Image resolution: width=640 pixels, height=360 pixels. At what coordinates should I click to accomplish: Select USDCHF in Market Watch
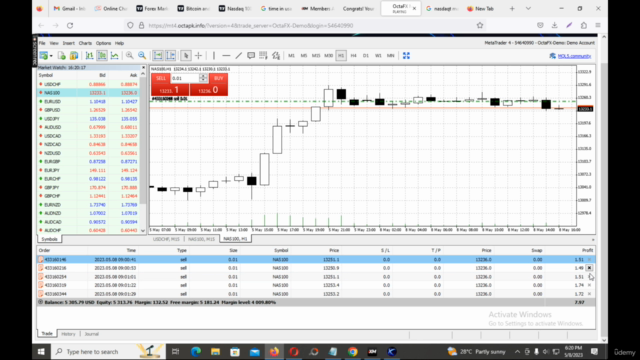(89, 84)
